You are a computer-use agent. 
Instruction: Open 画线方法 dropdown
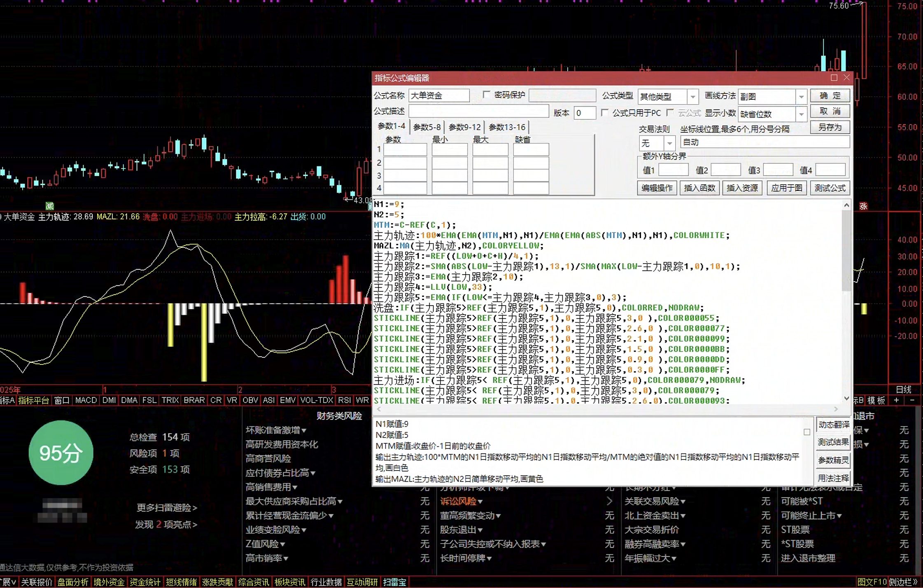pos(801,97)
